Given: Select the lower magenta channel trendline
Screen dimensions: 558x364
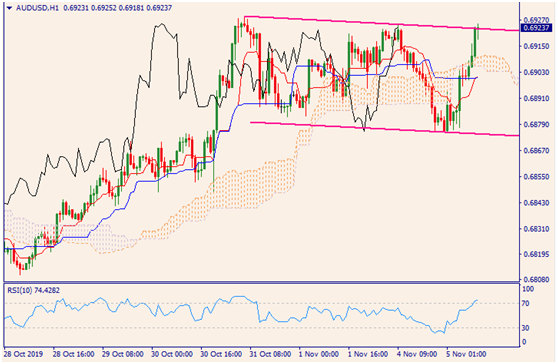Looking at the screenshot, I should [384, 130].
